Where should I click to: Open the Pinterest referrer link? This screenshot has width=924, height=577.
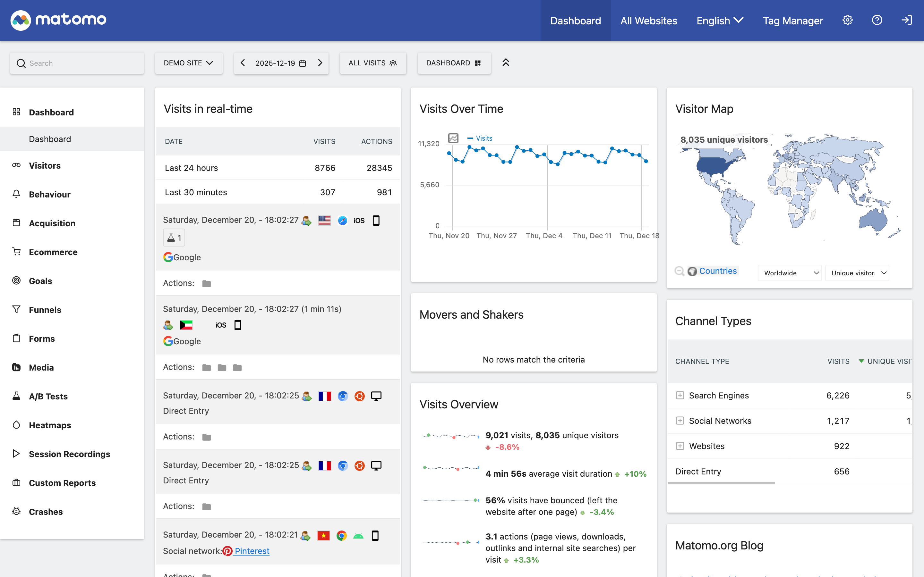pos(252,551)
